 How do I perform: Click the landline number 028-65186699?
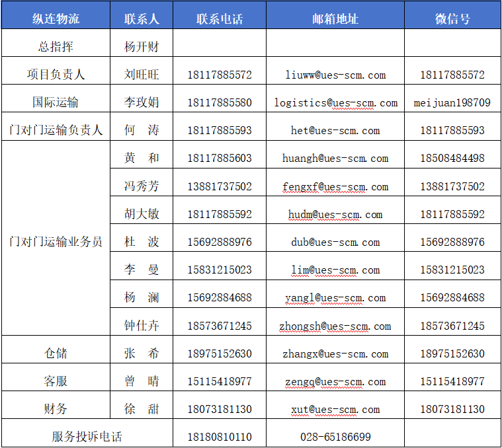click(335, 437)
